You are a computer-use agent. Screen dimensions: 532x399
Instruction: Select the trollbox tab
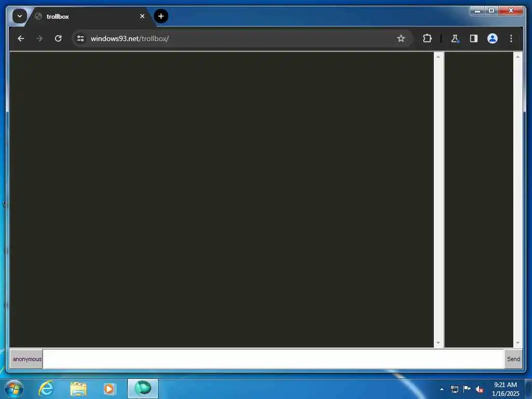click(x=89, y=16)
